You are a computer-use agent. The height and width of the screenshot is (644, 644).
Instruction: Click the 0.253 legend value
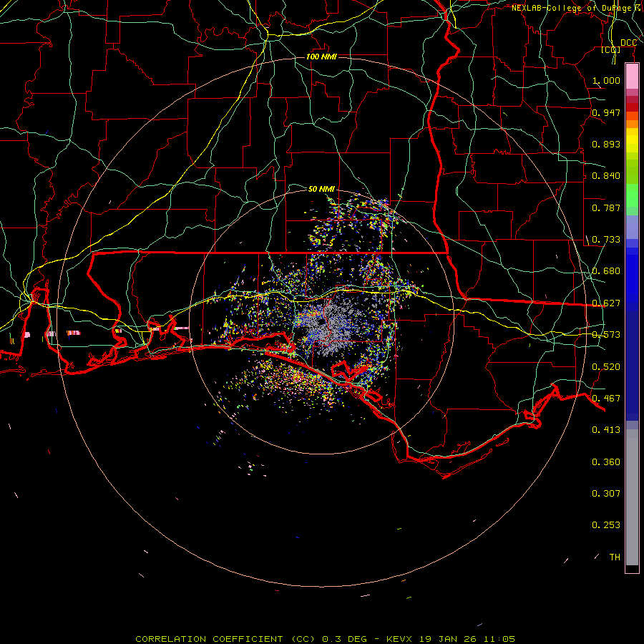point(606,525)
